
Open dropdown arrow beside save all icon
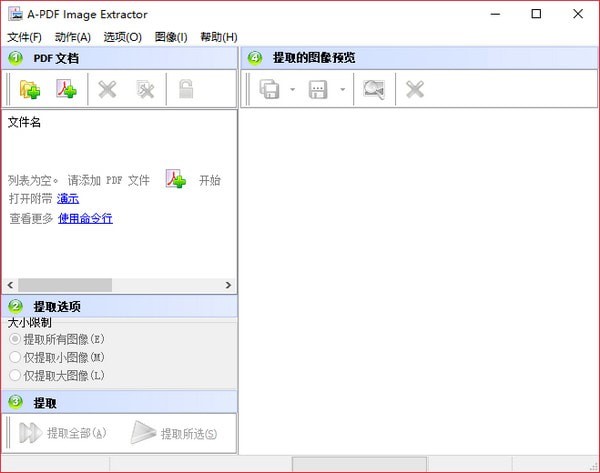292,90
